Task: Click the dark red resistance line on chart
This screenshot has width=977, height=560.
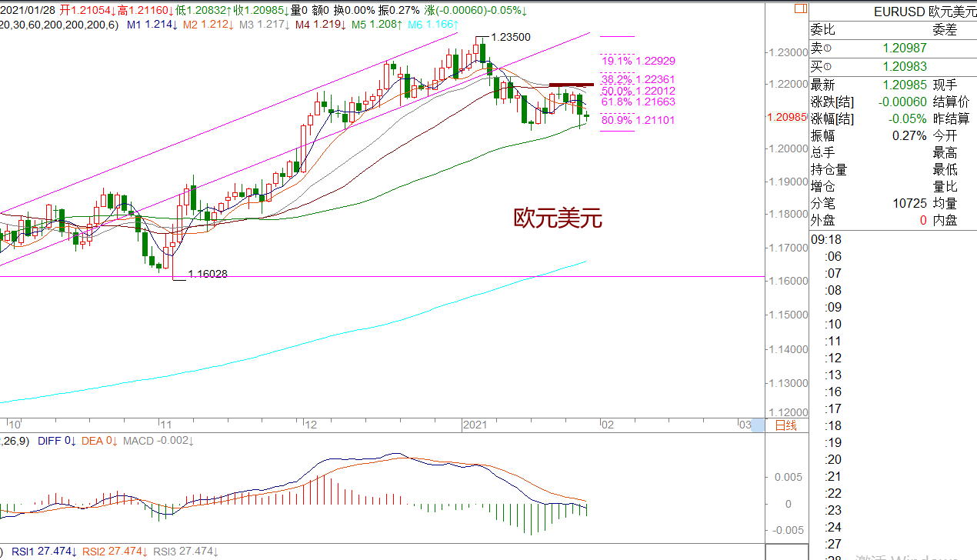Action: coord(571,84)
